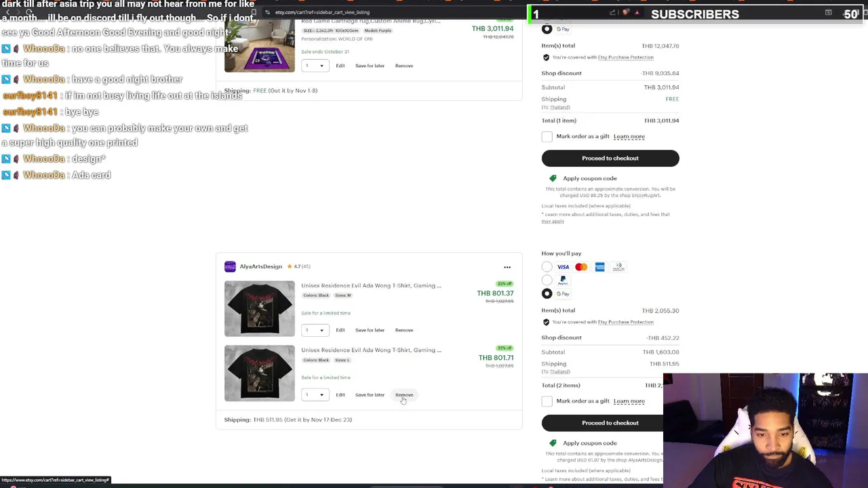The height and width of the screenshot is (488, 868).
Task: Open the size L Ada Wong T-shirt title link
Action: (x=371, y=350)
